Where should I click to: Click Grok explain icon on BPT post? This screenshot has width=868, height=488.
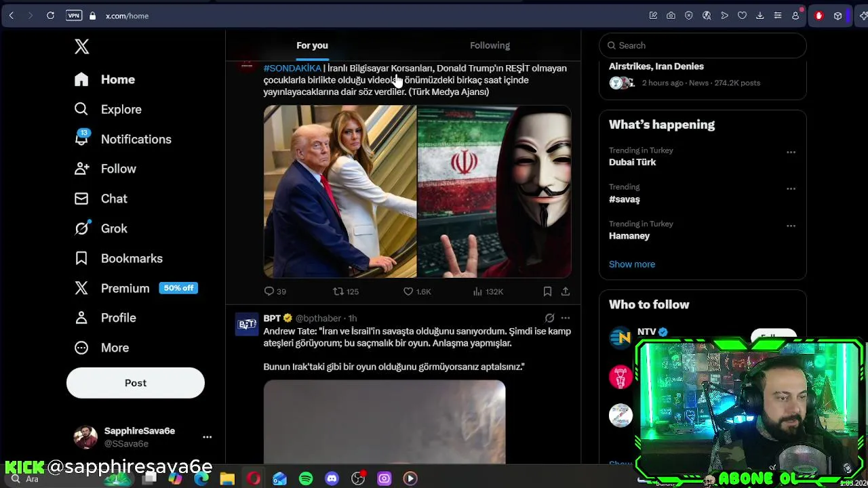click(549, 318)
